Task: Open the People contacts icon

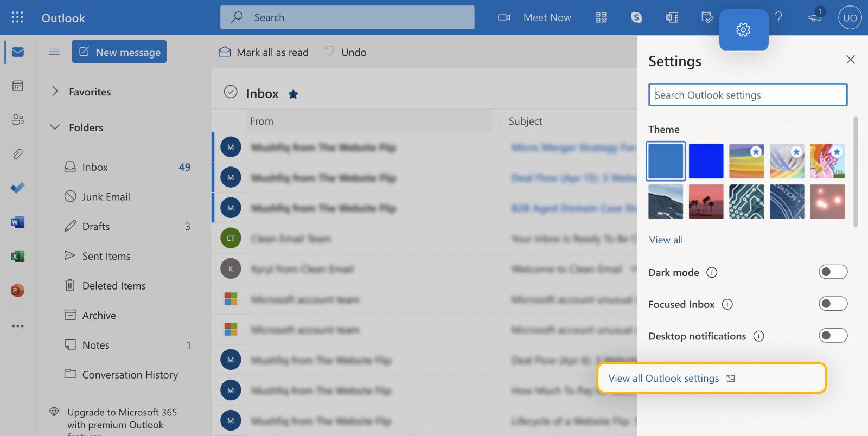Action: (x=18, y=120)
